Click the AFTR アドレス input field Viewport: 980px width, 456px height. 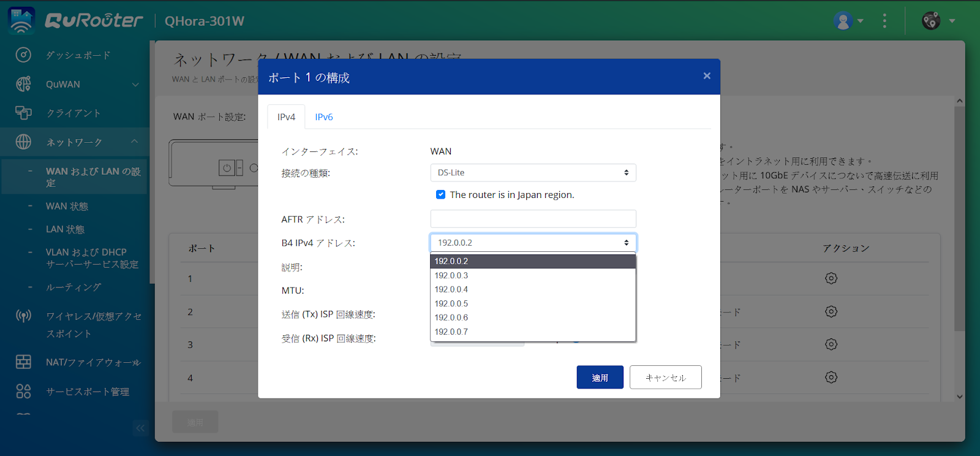point(533,219)
